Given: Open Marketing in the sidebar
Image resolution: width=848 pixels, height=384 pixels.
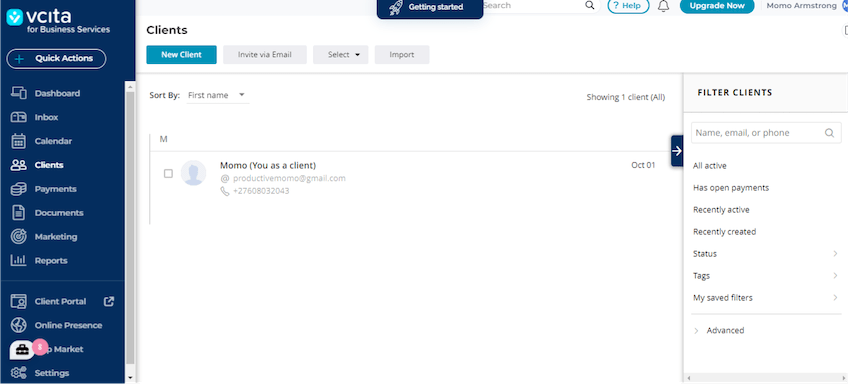Looking at the screenshot, I should [56, 237].
